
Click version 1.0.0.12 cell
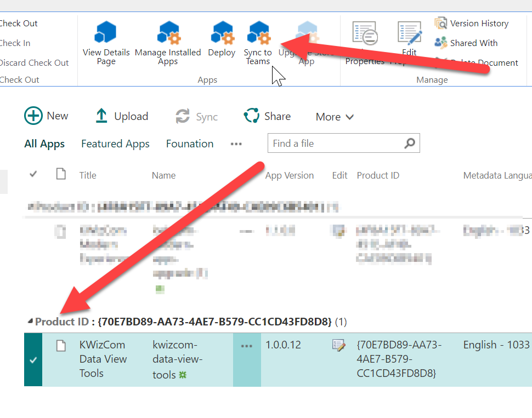284,345
